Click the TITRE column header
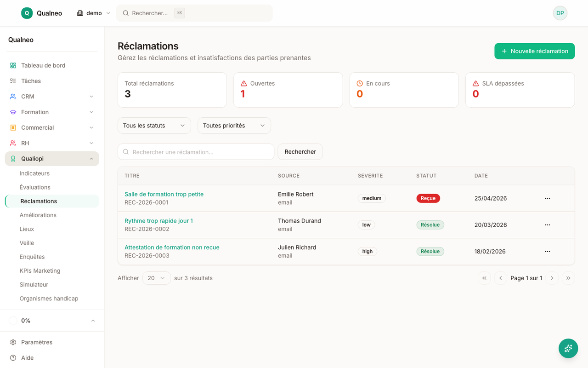Image resolution: width=588 pixels, height=368 pixels. pos(132,176)
